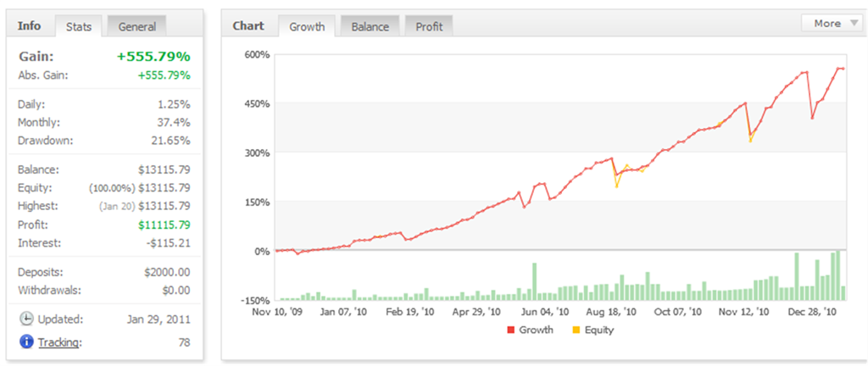
Task: Click the clock icon beside Updated
Action: [x=26, y=319]
